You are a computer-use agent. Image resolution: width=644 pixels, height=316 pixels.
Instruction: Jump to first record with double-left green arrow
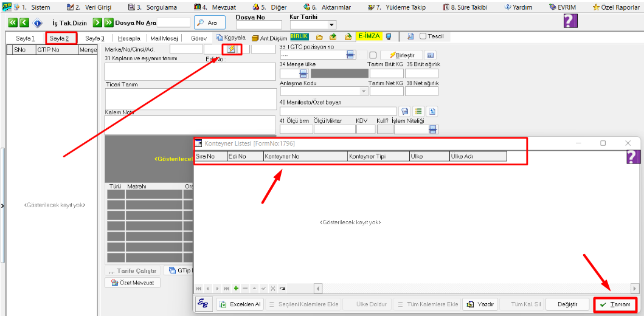12,22
